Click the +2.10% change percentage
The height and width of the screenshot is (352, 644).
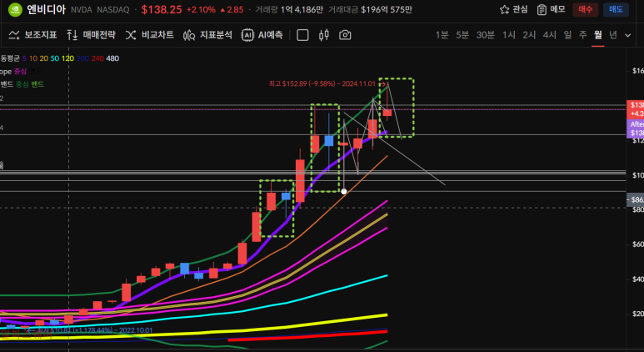click(x=201, y=9)
